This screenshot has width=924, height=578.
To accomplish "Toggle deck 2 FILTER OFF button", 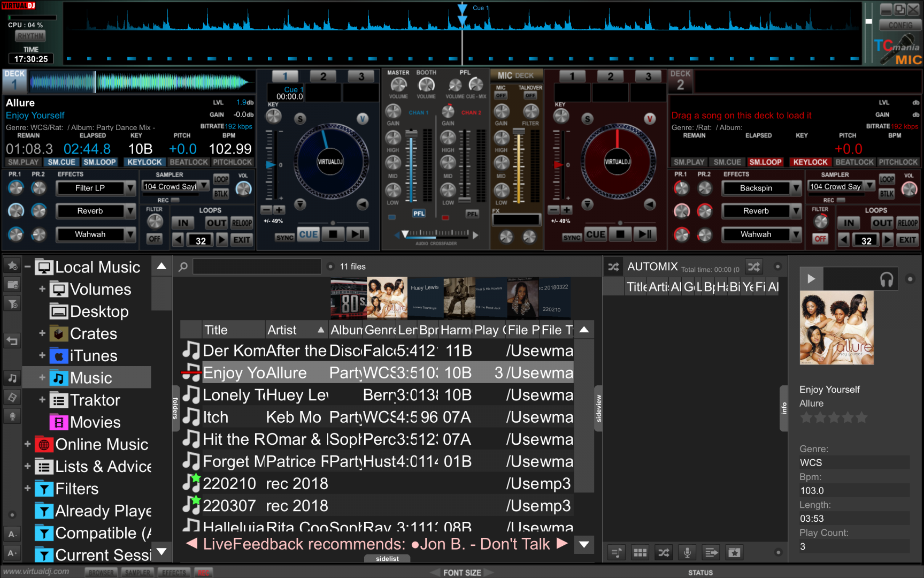I will pyautogui.click(x=821, y=239).
